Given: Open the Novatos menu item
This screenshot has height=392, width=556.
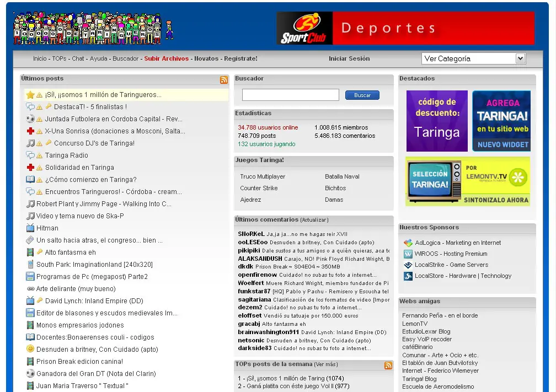Looking at the screenshot, I should tap(206, 58).
